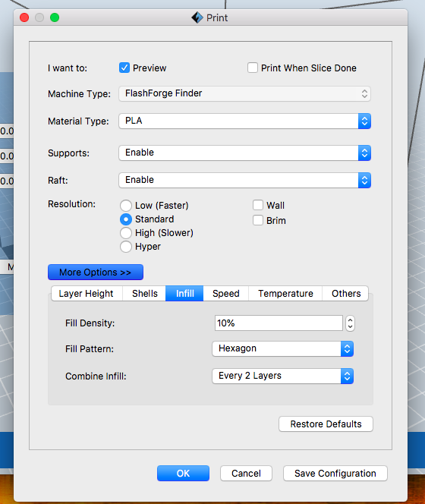425x504 pixels.
Task: Expand Combine Infill dropdown
Action: (282, 376)
